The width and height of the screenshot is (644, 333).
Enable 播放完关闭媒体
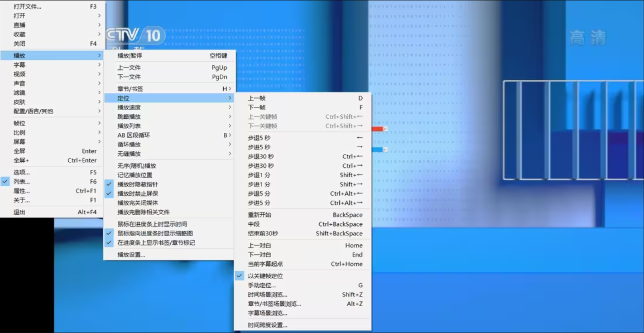[169, 203]
